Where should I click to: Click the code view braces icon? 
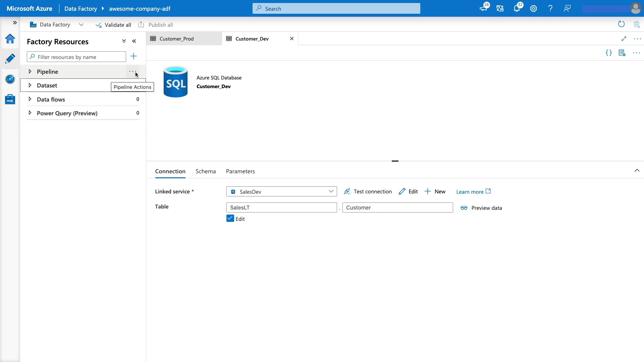click(608, 53)
